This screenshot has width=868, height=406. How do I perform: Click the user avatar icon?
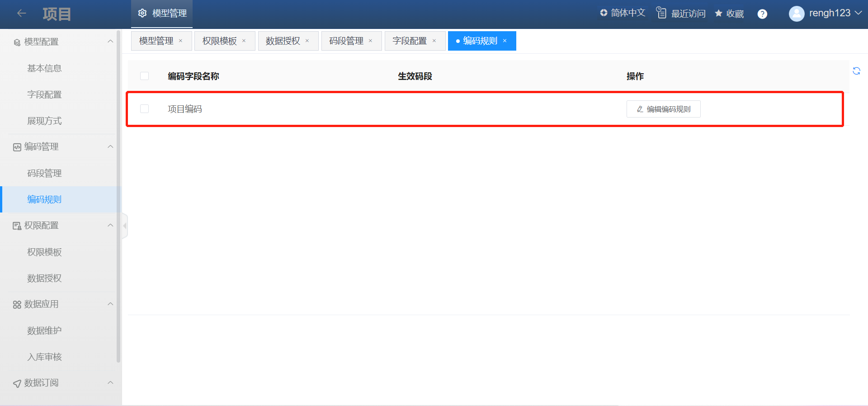click(x=796, y=14)
